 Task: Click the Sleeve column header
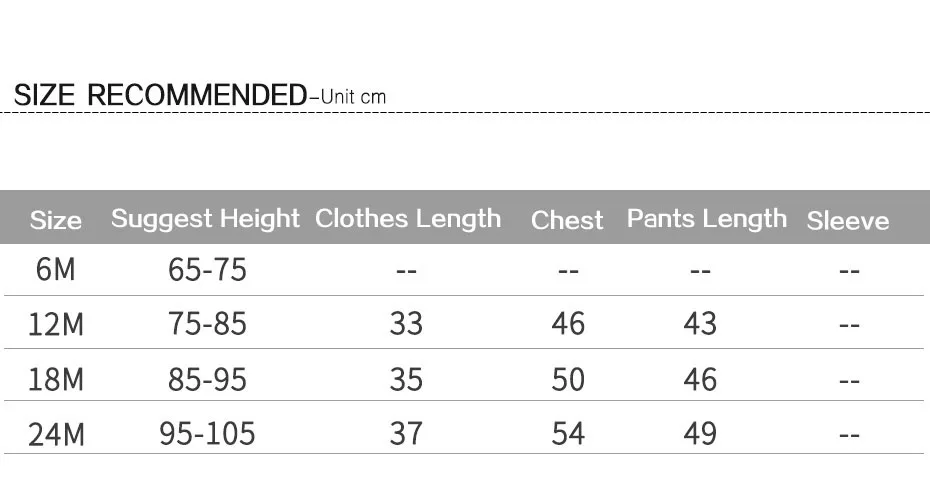(x=848, y=221)
